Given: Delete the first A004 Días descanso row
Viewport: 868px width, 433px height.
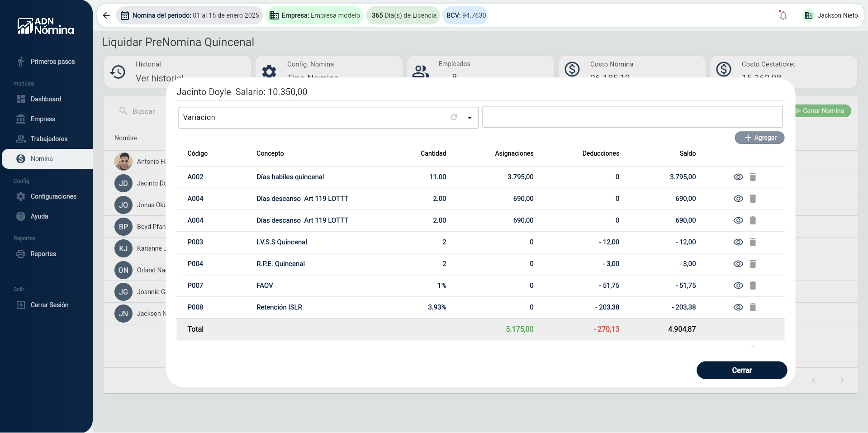Looking at the screenshot, I should point(753,199).
